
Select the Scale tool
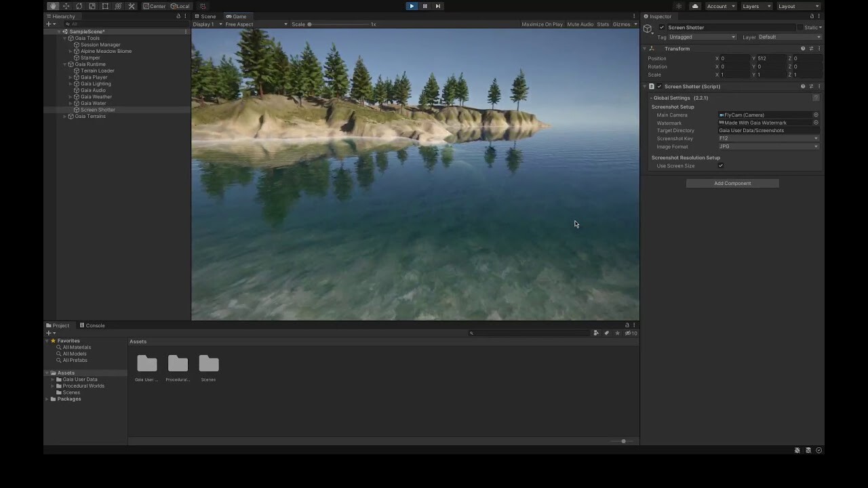tap(92, 5)
